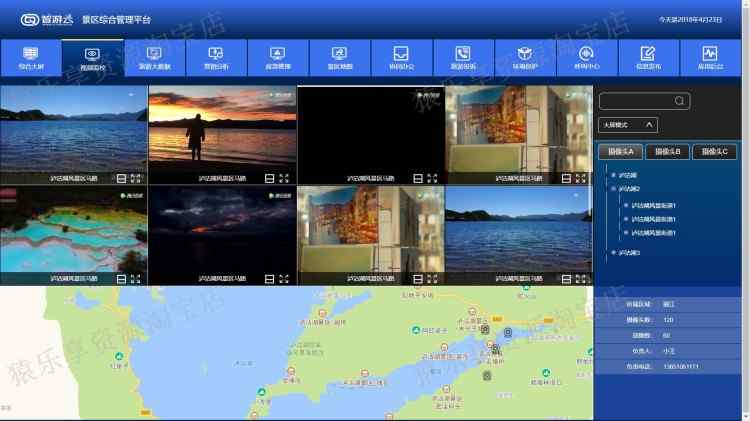Open the pencil-edit information publishing module
This screenshot has width=750, height=421.
click(x=648, y=58)
